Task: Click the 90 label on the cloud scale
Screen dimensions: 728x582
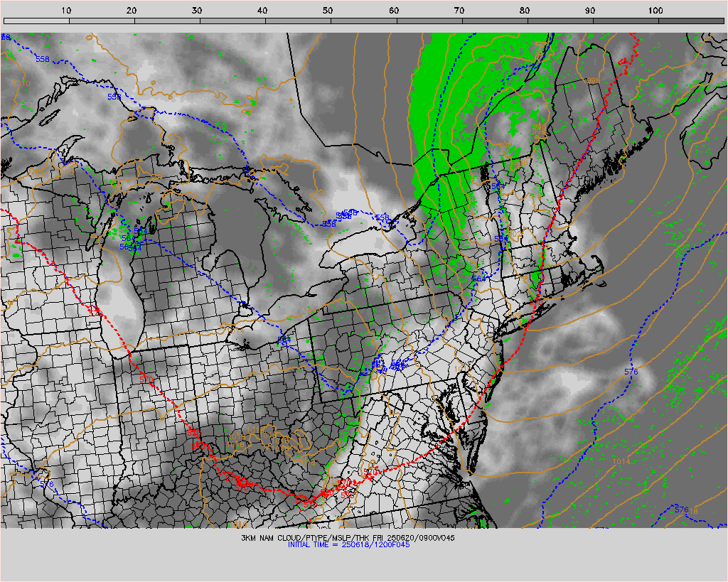Action: click(x=590, y=11)
